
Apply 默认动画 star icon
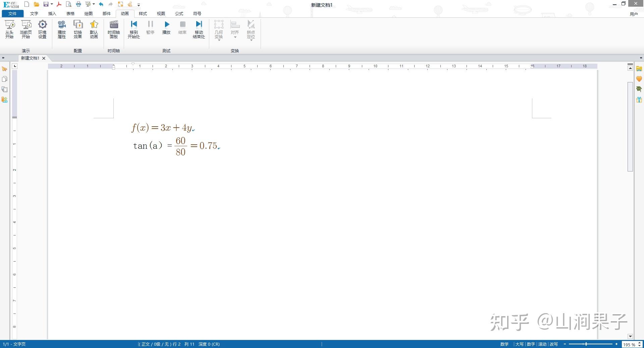coord(94,29)
